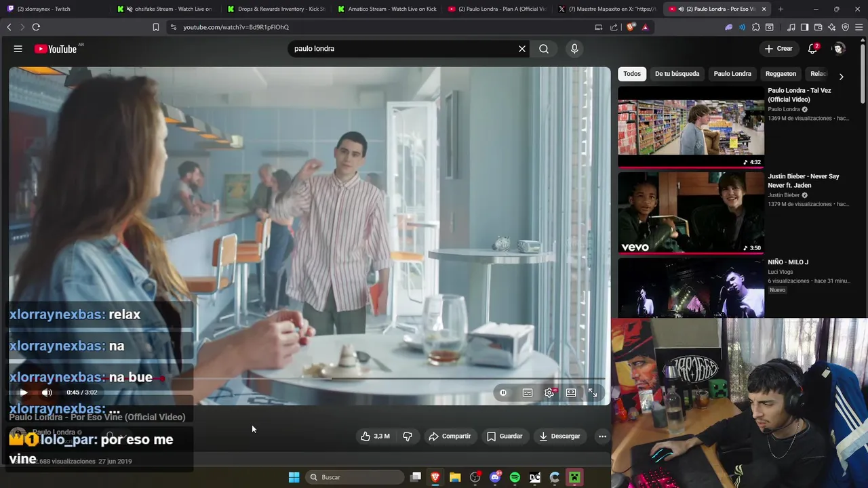Image resolution: width=868 pixels, height=488 pixels.
Task: Go forward with the browser forward arrow
Action: tap(22, 27)
